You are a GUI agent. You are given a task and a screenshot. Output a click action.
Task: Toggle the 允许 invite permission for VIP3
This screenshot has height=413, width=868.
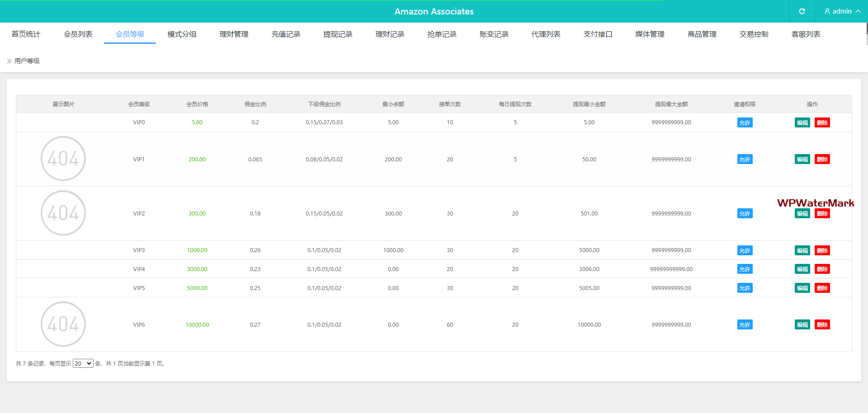745,250
